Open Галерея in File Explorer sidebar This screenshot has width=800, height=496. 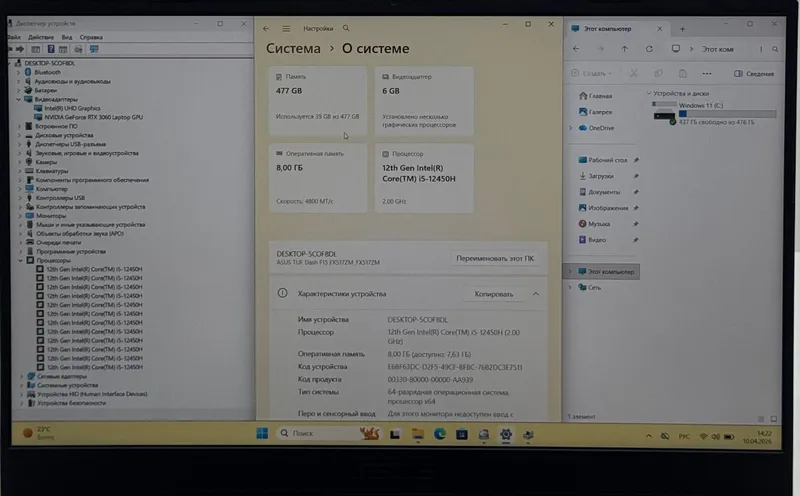(595, 112)
